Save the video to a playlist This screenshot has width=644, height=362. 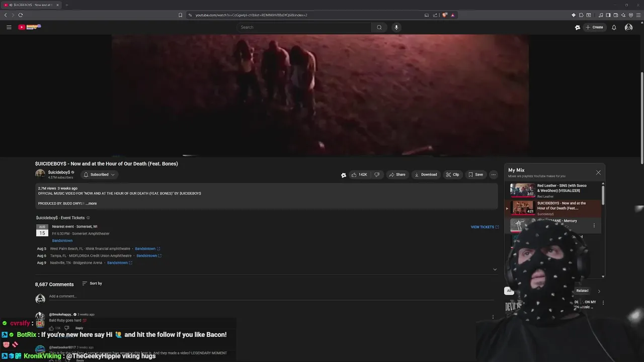475,174
